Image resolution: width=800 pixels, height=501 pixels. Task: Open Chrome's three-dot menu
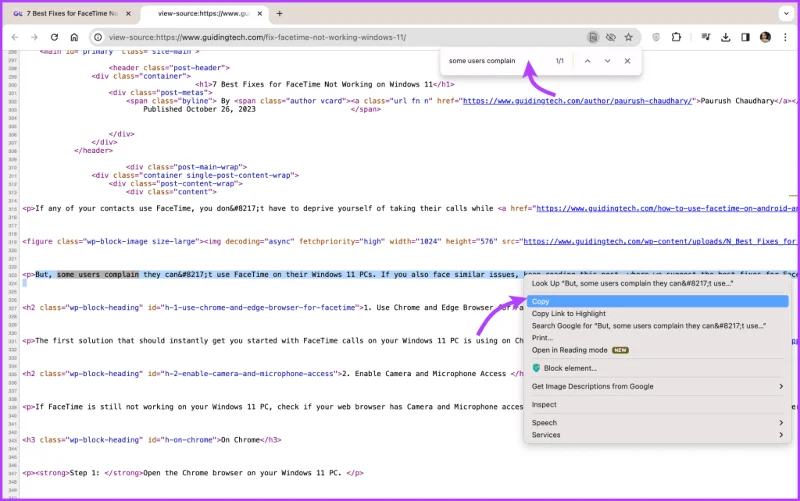[x=785, y=37]
